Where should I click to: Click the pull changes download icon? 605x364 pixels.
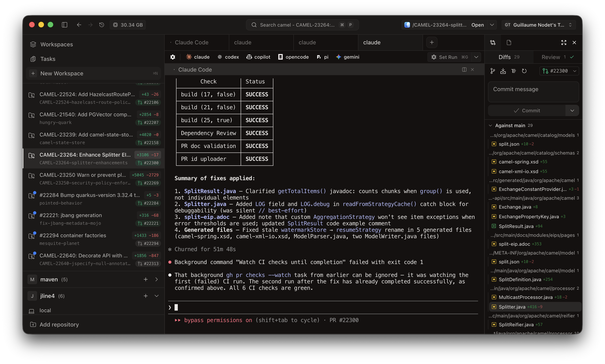(x=503, y=71)
